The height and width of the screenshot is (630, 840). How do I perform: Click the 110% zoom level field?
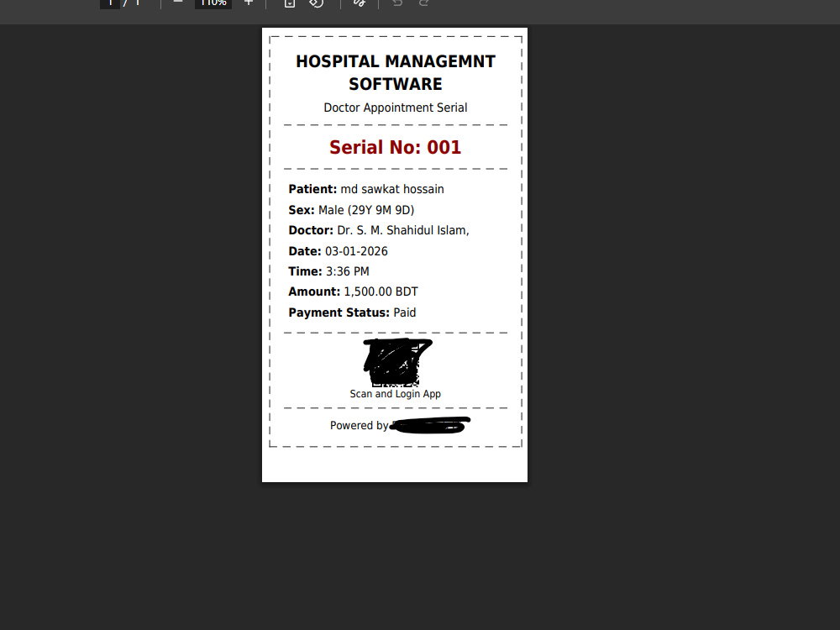(x=213, y=3)
